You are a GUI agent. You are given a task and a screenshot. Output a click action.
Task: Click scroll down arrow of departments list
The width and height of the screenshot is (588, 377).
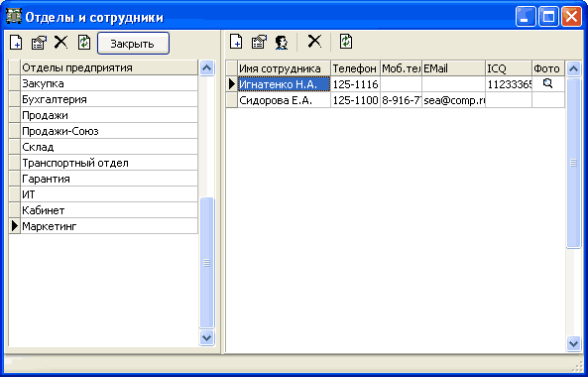coord(206,337)
